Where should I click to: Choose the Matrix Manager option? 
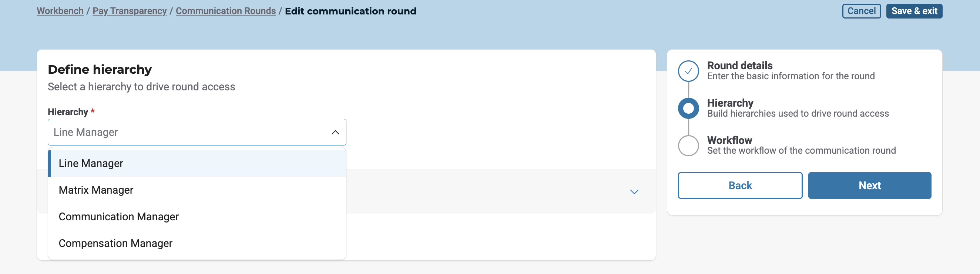96,190
